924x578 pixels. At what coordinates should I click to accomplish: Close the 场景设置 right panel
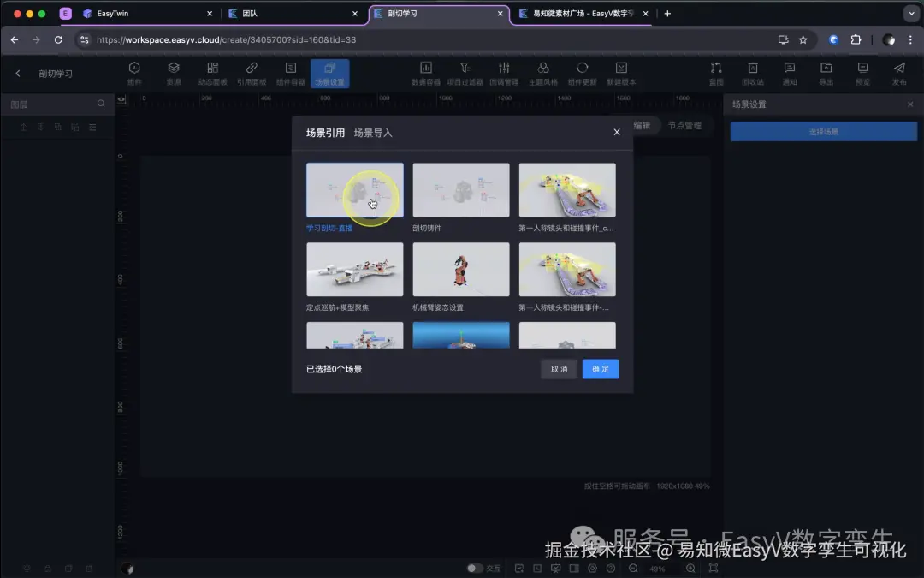pos(909,104)
